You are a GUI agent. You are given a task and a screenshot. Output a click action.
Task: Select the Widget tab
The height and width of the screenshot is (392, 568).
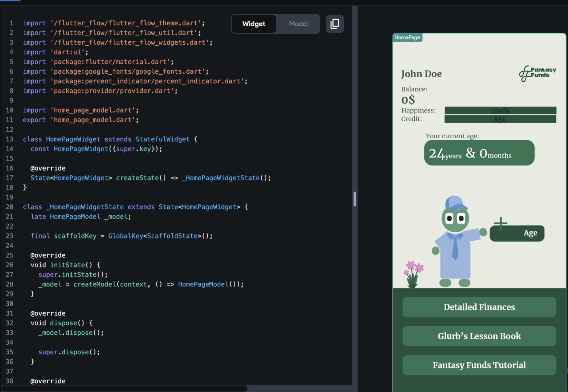coord(254,24)
